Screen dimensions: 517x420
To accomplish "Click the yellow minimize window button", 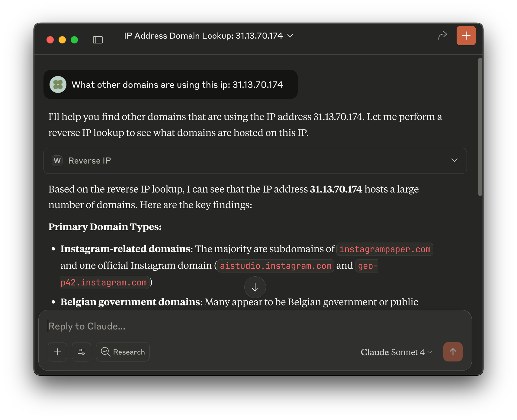I will [62, 40].
